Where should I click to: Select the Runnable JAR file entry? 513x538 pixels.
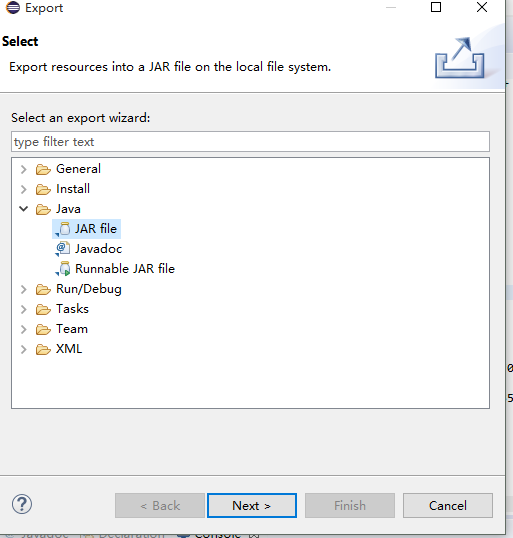[125, 269]
